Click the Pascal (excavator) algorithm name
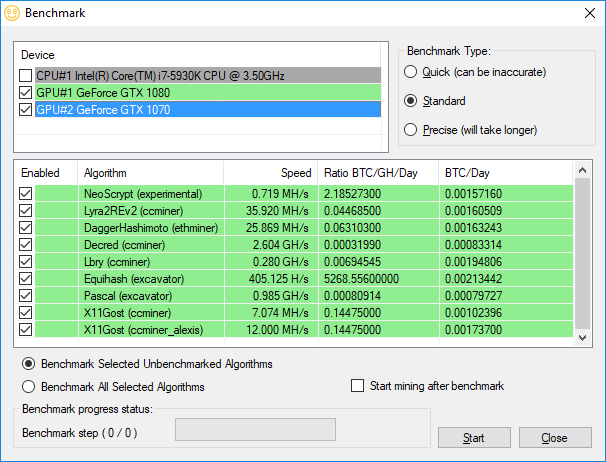606x462 pixels. pyautogui.click(x=128, y=295)
